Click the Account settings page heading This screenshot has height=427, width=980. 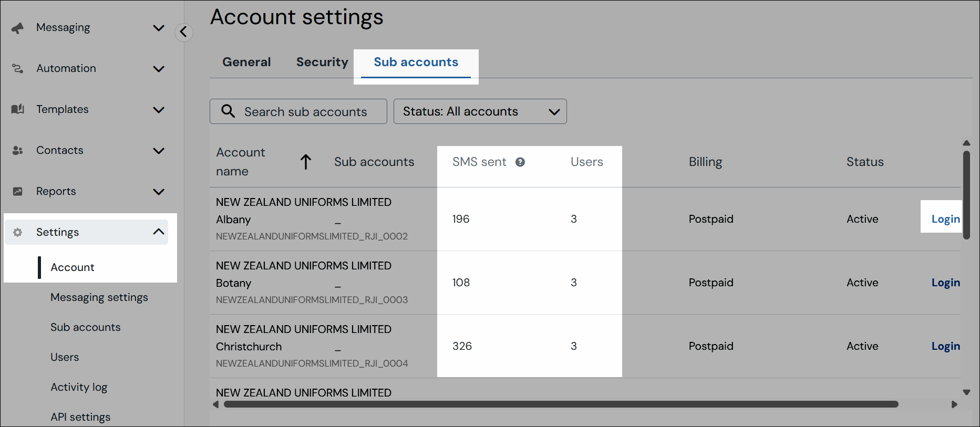[x=297, y=17]
